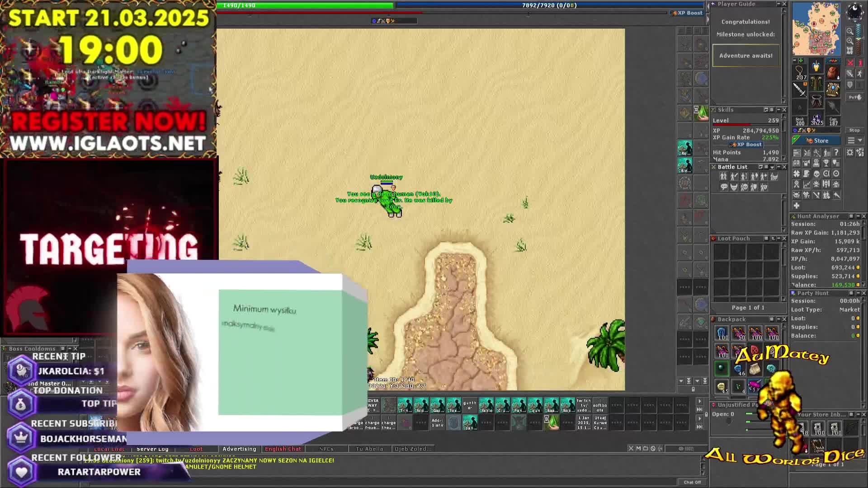Use the 'Trin...' action bar hotkey
The width and height of the screenshot is (868, 488).
405,405
